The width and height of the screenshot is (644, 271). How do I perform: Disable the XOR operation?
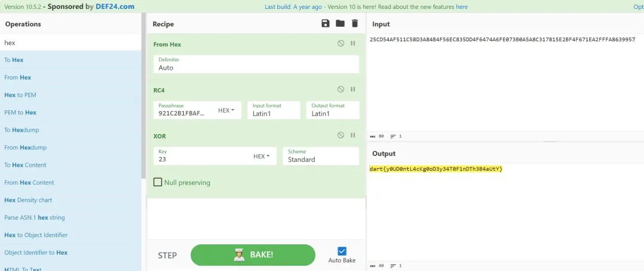(341, 135)
